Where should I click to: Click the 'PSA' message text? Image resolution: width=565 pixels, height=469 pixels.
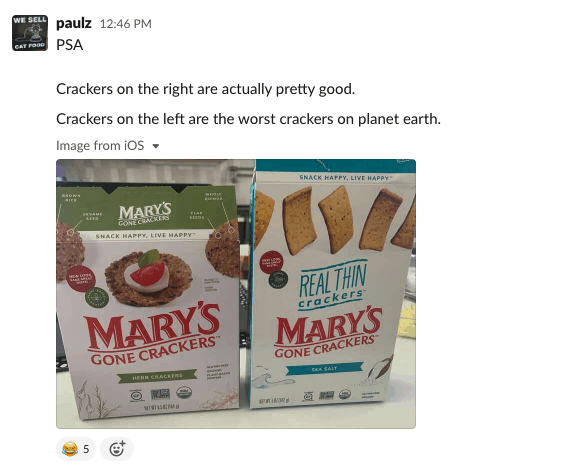point(70,45)
